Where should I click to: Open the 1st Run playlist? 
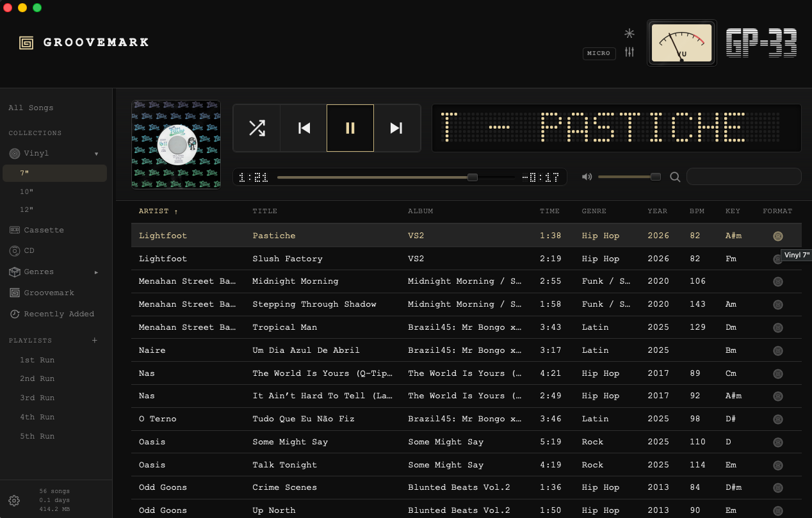[x=37, y=360]
